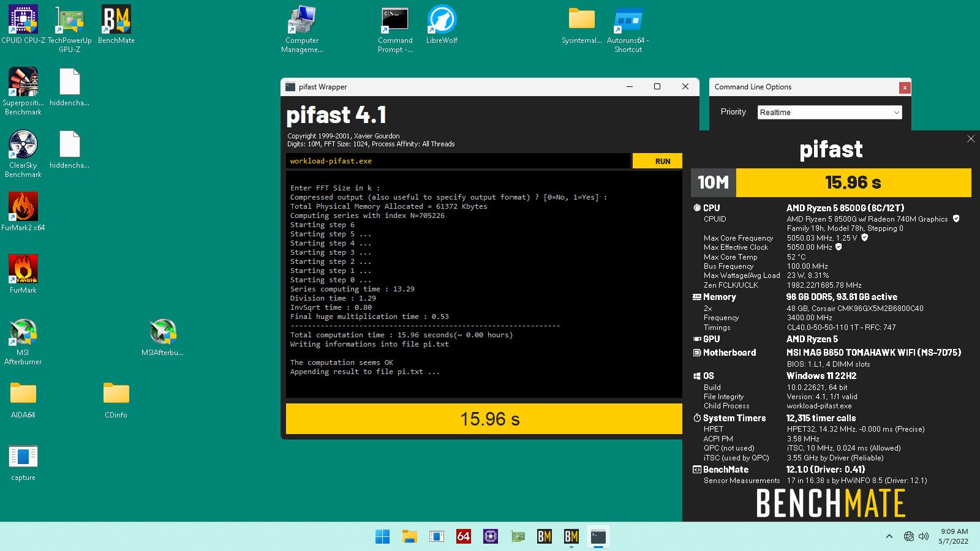The height and width of the screenshot is (551, 980).
Task: Select first hiddencha... file next to Superposition
Action: (x=69, y=87)
